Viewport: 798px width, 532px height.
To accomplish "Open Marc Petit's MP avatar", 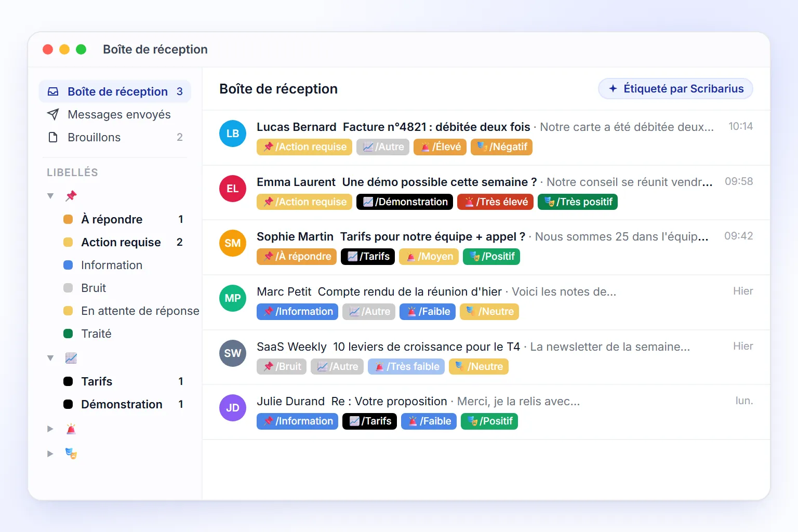I will [233, 298].
